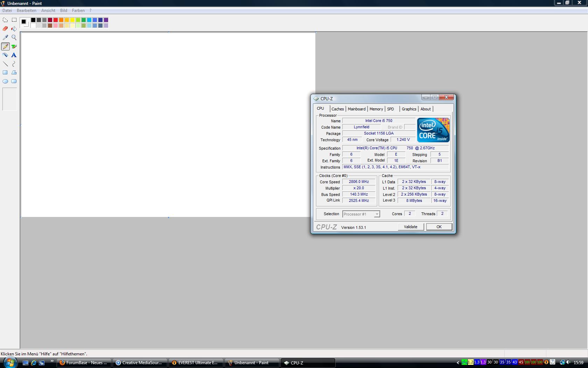Switch to CPU-Z taskbar button
The height and width of the screenshot is (368, 588).
(308, 363)
